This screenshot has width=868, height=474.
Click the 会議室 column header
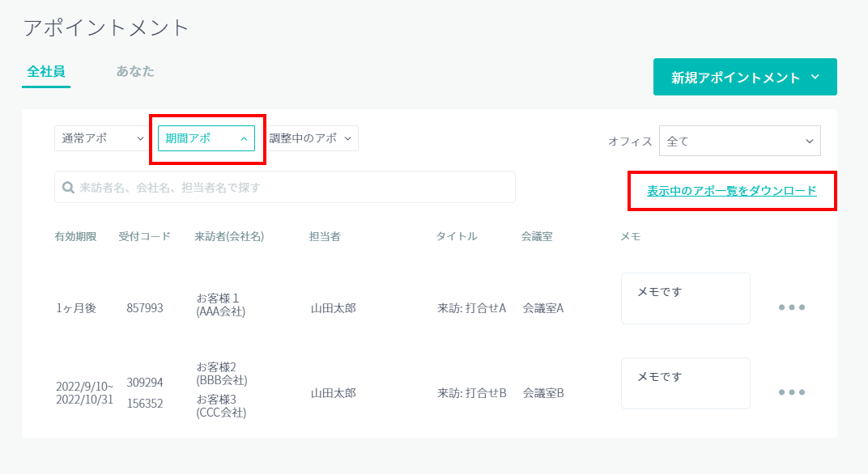tap(536, 237)
